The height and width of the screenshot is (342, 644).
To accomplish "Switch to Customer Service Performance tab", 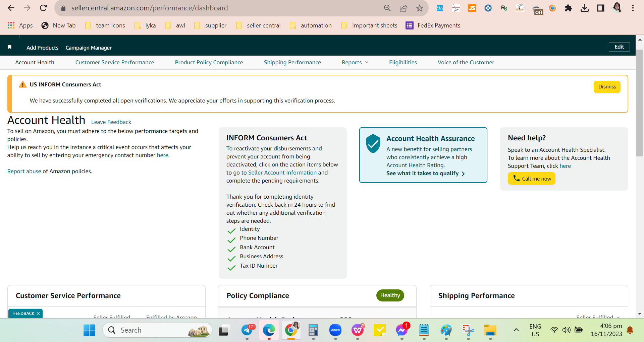I will click(x=115, y=62).
